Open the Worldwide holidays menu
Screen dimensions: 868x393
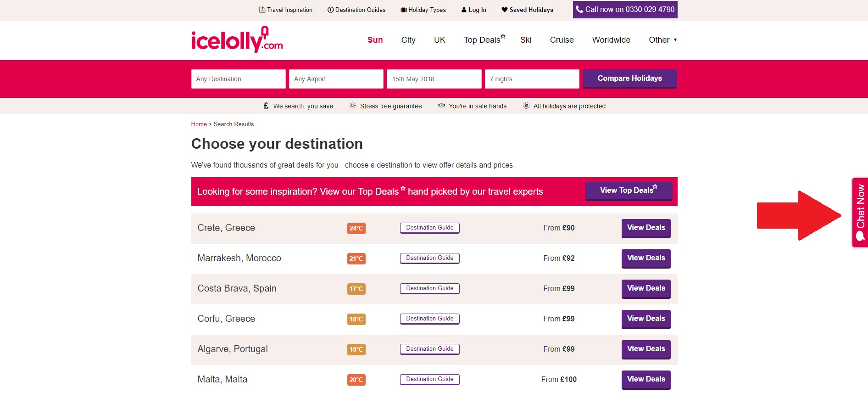pos(611,40)
